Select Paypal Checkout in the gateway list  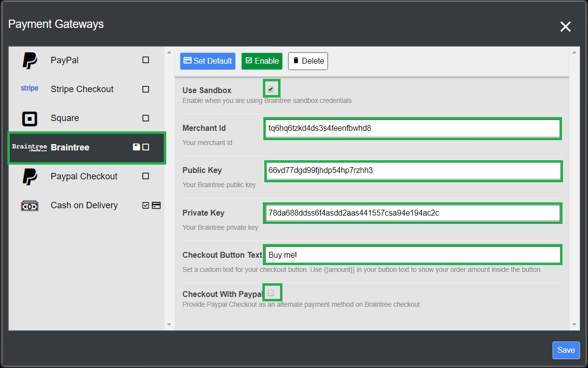(86, 176)
